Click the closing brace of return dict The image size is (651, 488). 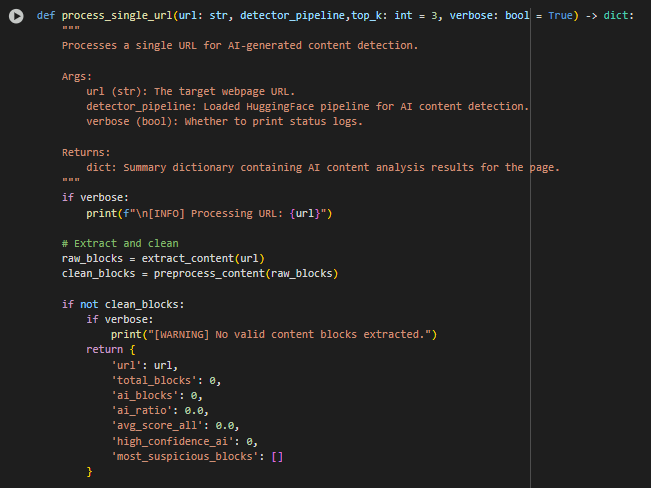89,472
